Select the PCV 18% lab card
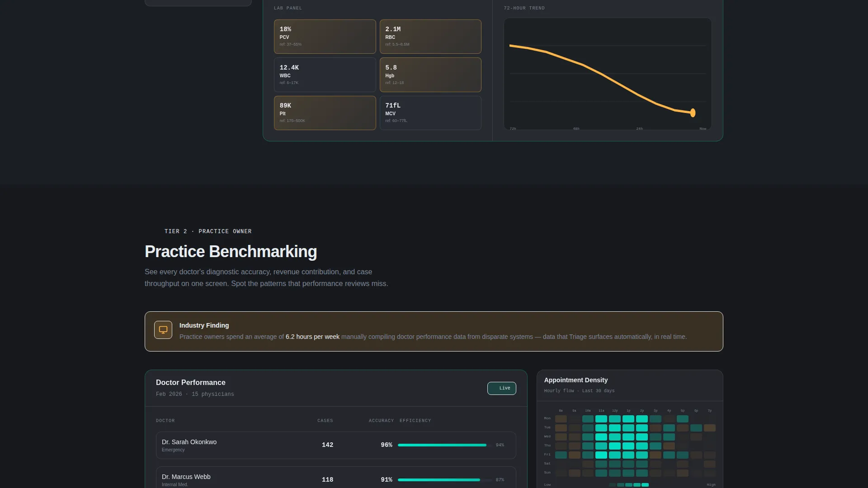This screenshot has width=868, height=488. 325,37
